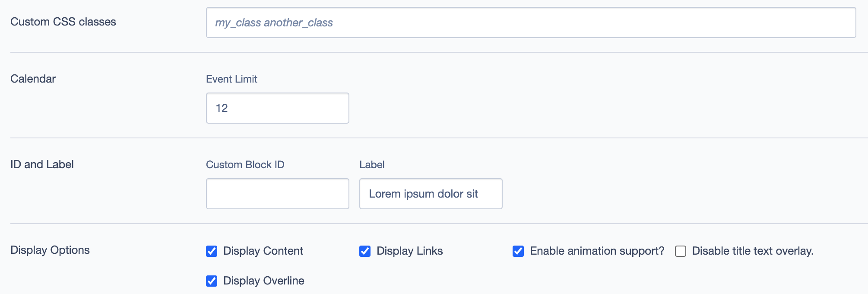Click the Calendar section heading

pos(33,79)
